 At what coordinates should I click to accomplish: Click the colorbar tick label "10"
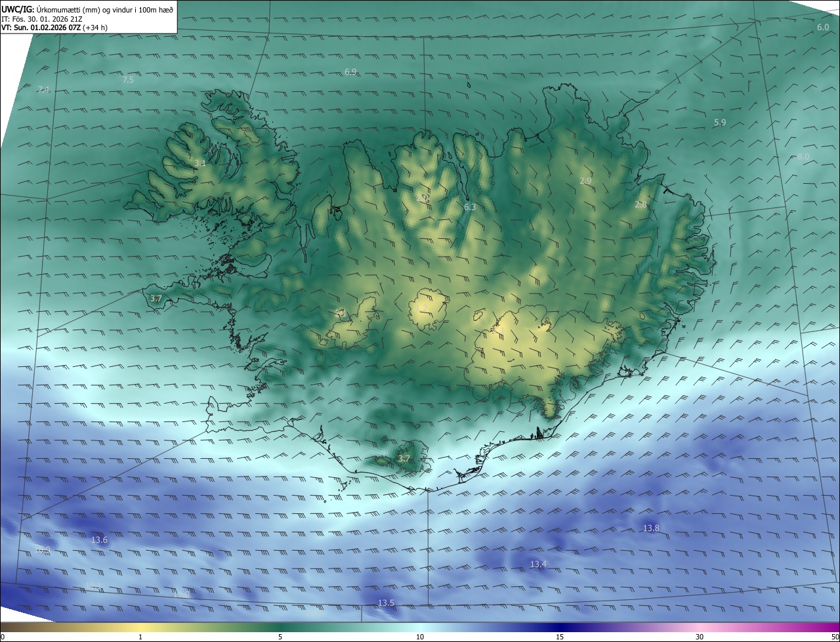click(420, 637)
